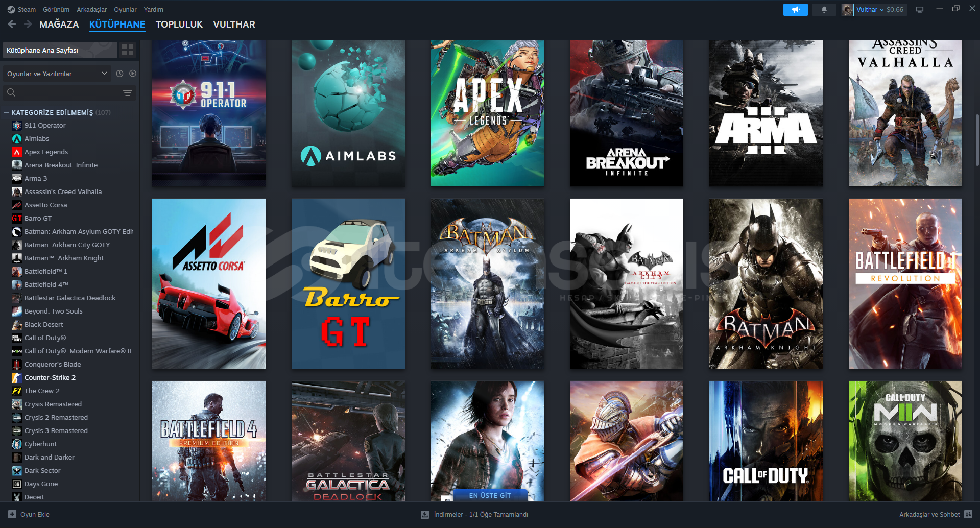Click the library search field
Viewport: 980px width, 528px height.
click(x=69, y=92)
